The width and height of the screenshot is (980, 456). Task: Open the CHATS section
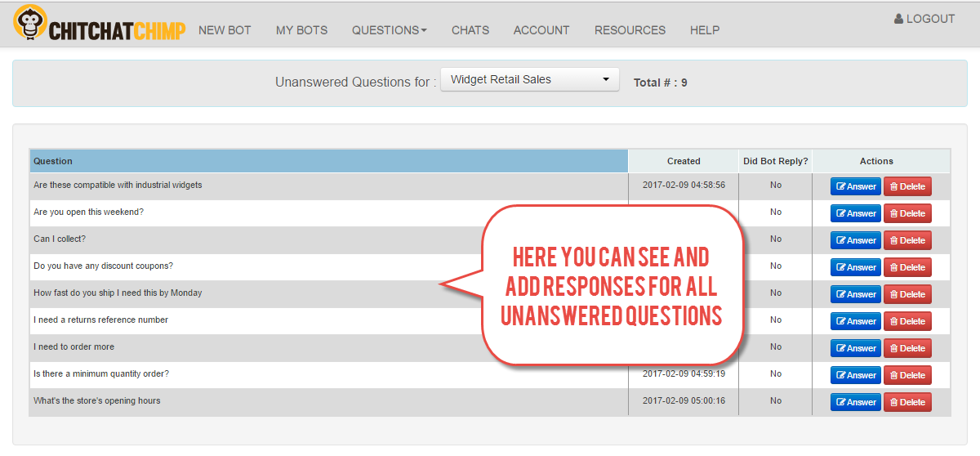click(470, 30)
